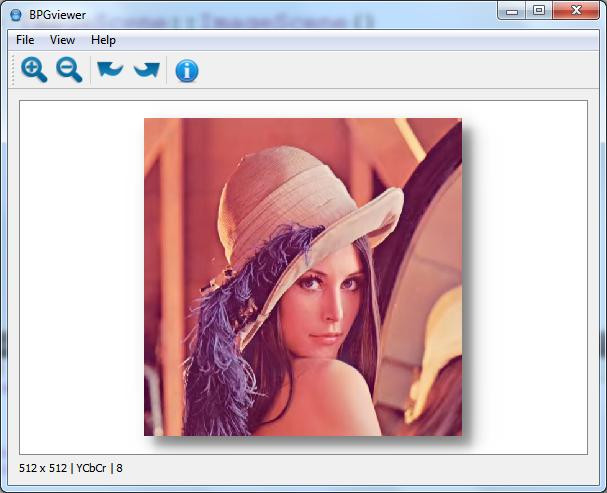607x493 pixels.
Task: Minimize the BPGviewer window
Action: click(x=512, y=10)
